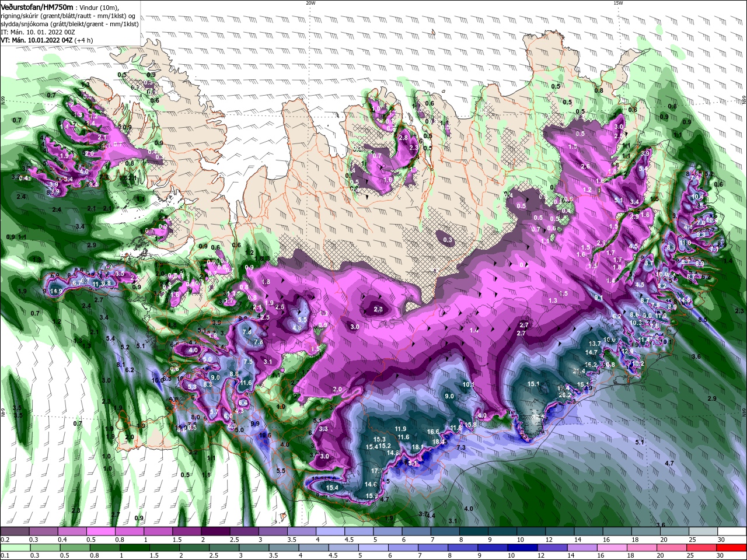Image resolution: width=747 pixels, height=560 pixels.
Task: Click the 0.1 legend label
Action: pyautogui.click(x=5, y=556)
